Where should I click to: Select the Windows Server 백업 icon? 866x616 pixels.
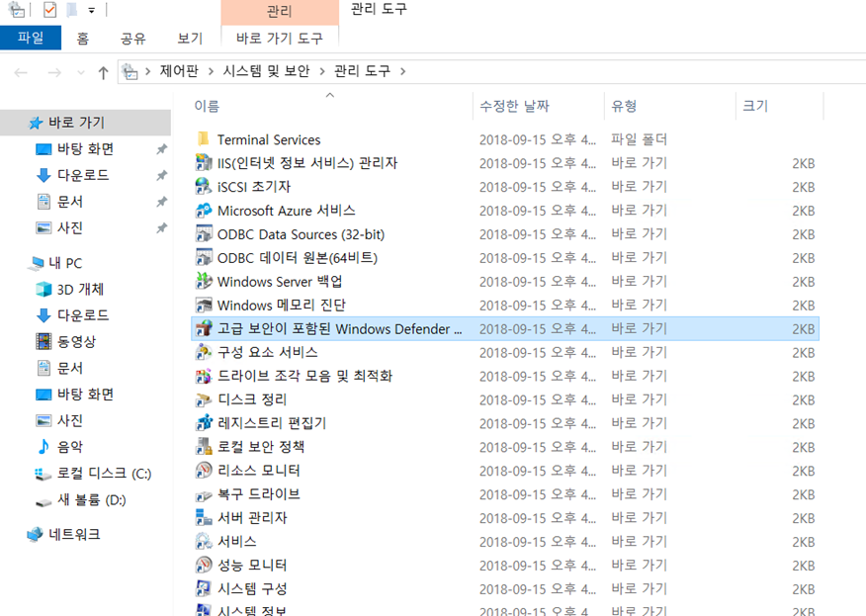[x=204, y=282]
